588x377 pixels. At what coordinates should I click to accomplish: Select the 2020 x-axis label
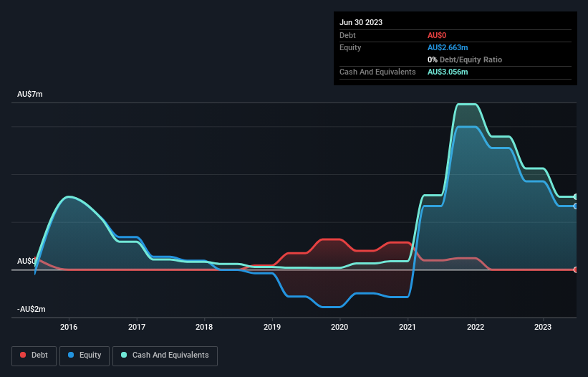339,327
